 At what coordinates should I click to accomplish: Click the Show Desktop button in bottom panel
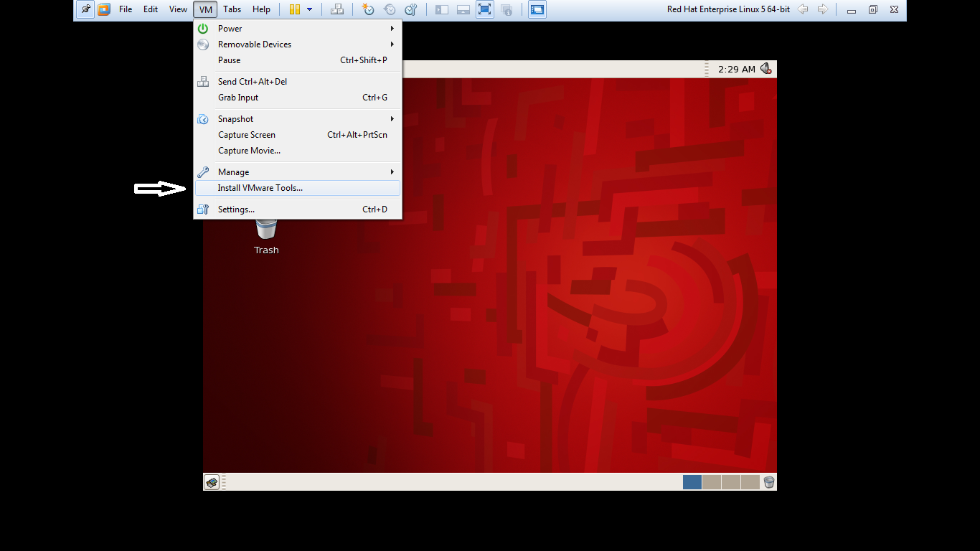pos(212,482)
